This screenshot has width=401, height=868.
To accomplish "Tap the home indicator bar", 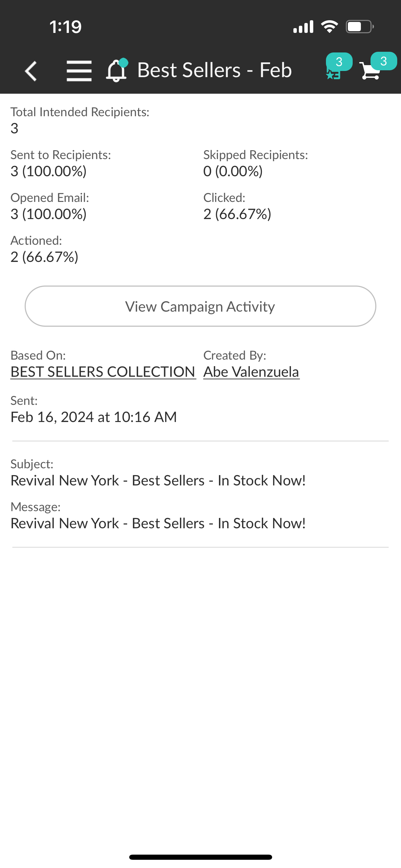I will (x=200, y=857).
